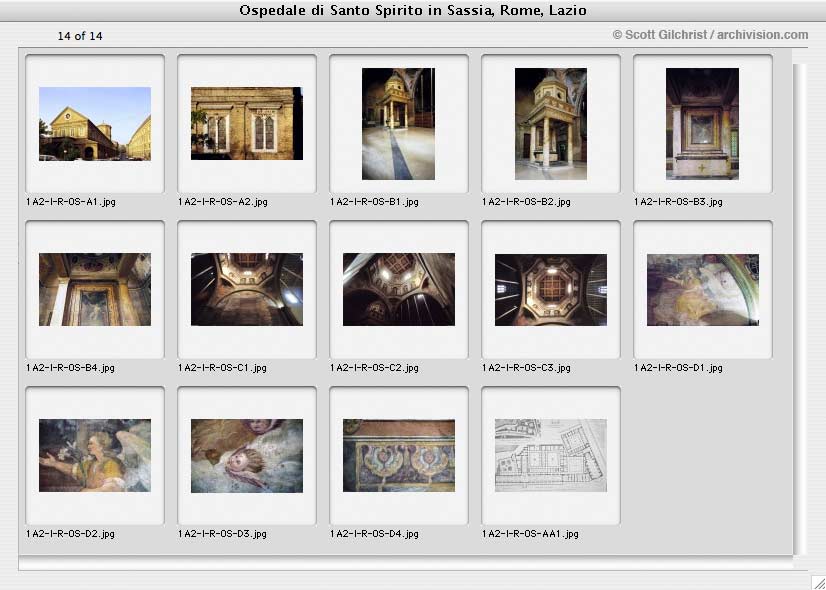Click the file name 1A2-I-R-OS-D2.jpg
826x590 pixels.
click(x=70, y=534)
